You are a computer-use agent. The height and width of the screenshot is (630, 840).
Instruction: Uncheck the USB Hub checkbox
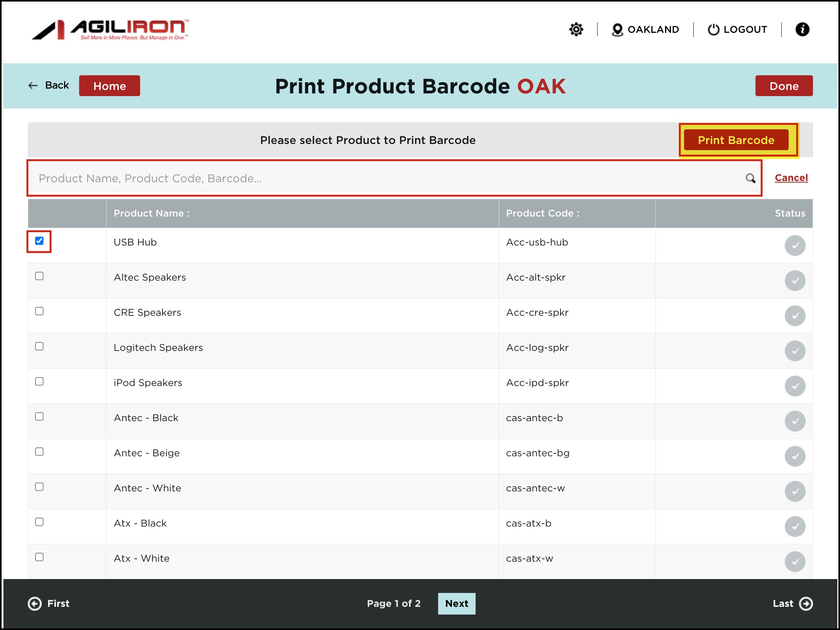coord(39,241)
